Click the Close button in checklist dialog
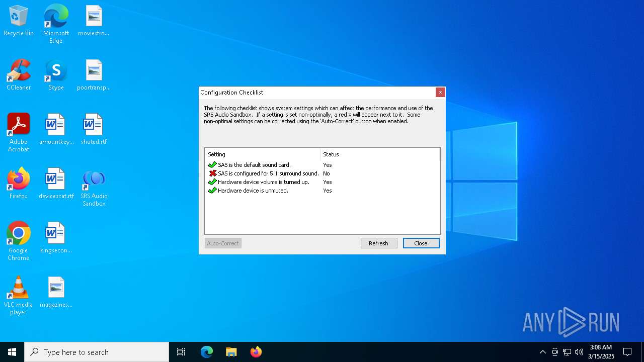644x362 pixels. click(421, 243)
